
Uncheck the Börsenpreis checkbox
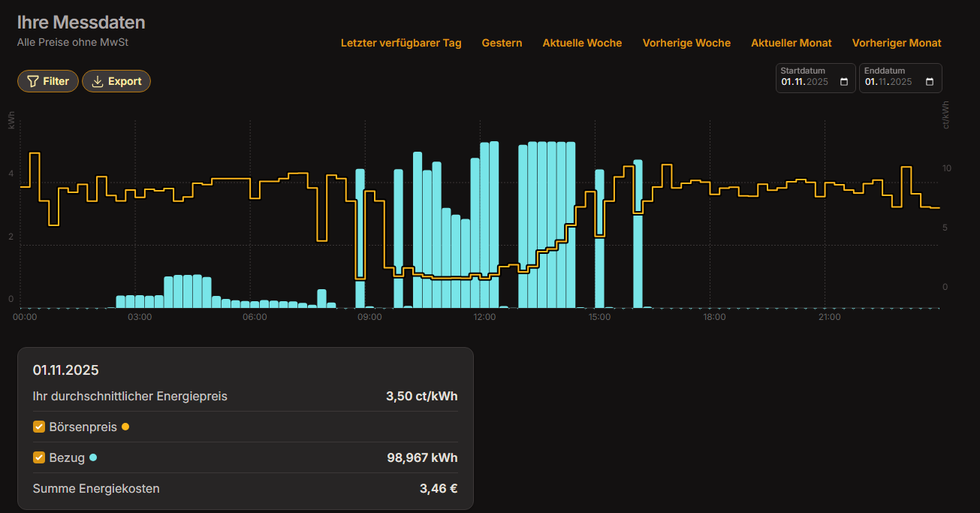[x=39, y=427]
